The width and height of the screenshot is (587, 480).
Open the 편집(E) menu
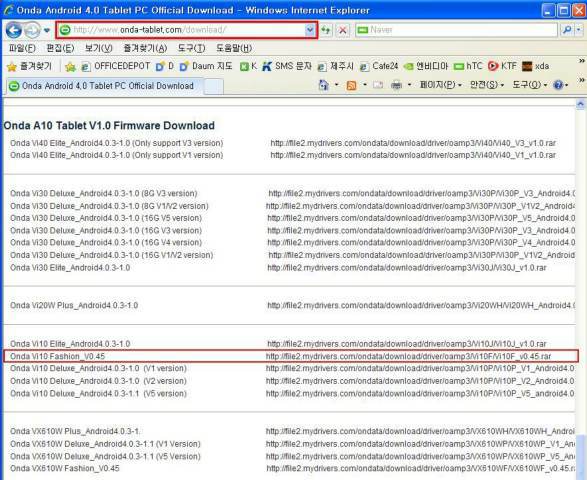click(x=60, y=48)
